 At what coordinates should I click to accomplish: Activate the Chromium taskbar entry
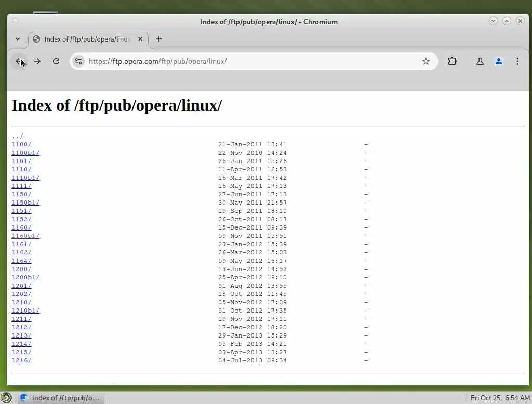click(61, 398)
